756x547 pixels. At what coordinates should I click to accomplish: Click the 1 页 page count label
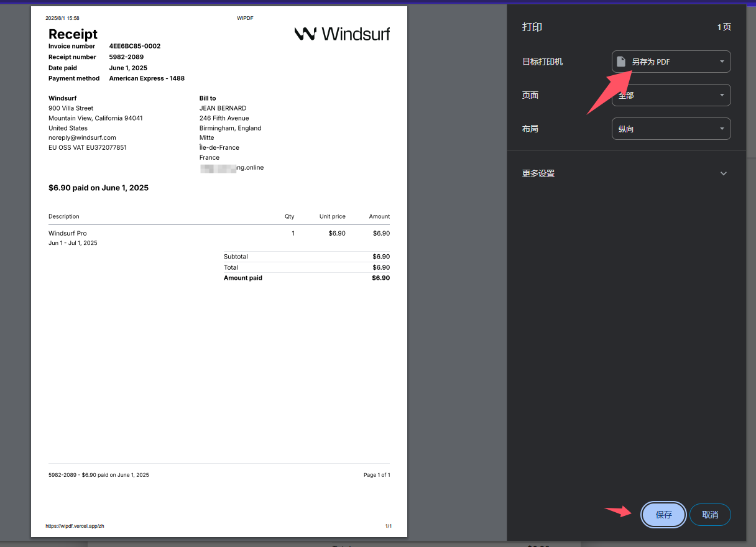[x=724, y=27]
